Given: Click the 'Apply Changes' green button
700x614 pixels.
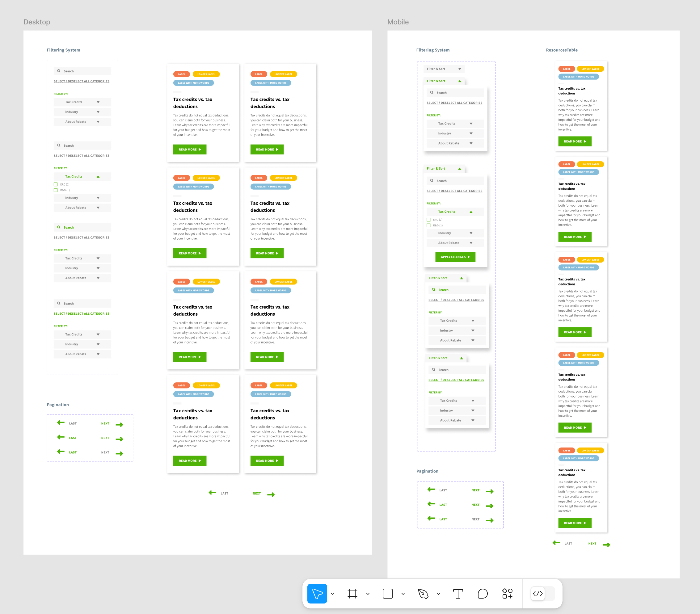Looking at the screenshot, I should 455,257.
